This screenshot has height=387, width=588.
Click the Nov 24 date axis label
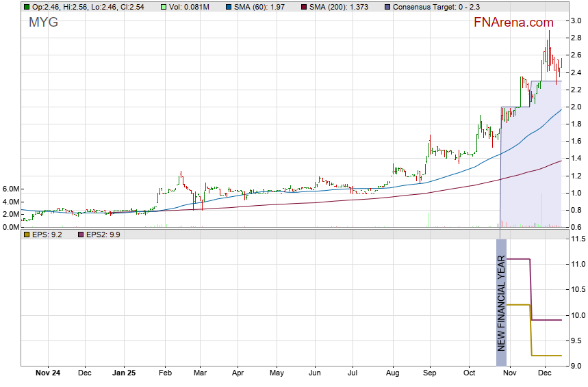tap(47, 373)
